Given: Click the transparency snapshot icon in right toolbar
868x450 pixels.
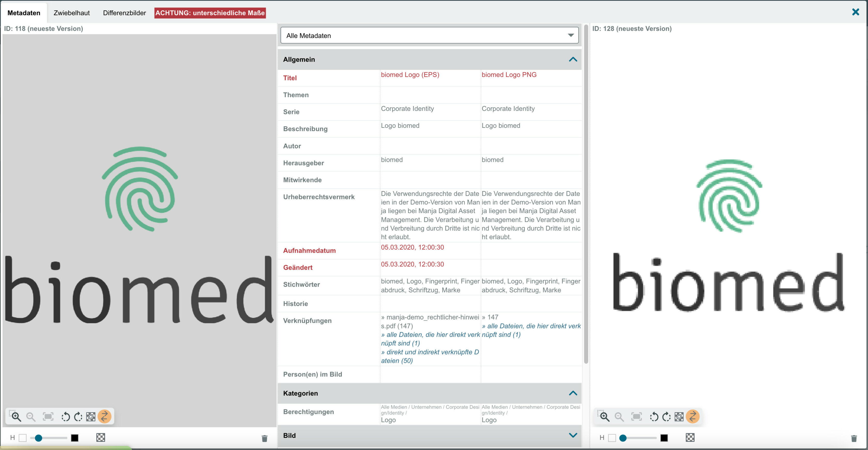Looking at the screenshot, I should click(x=679, y=417).
